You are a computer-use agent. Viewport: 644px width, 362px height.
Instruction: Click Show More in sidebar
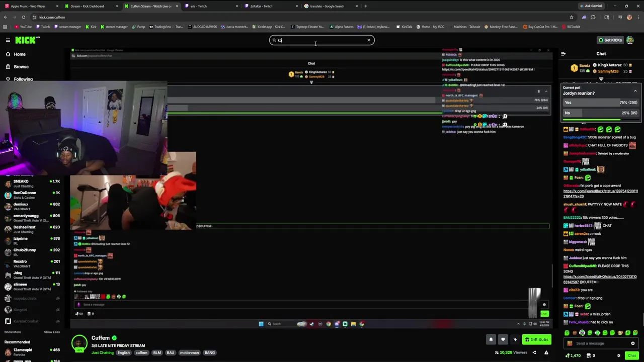pos(13,332)
